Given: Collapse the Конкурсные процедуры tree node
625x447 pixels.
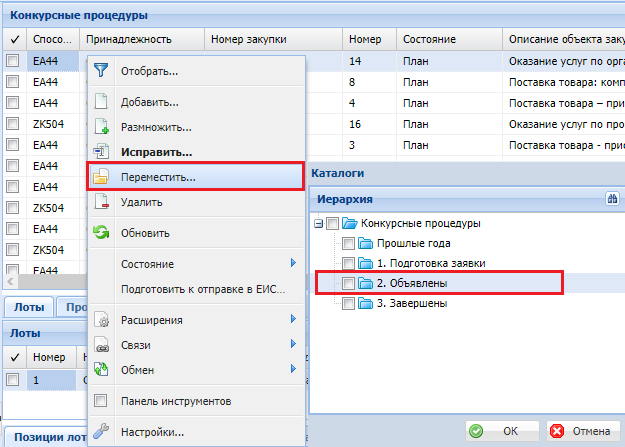Looking at the screenshot, I should click(x=318, y=223).
